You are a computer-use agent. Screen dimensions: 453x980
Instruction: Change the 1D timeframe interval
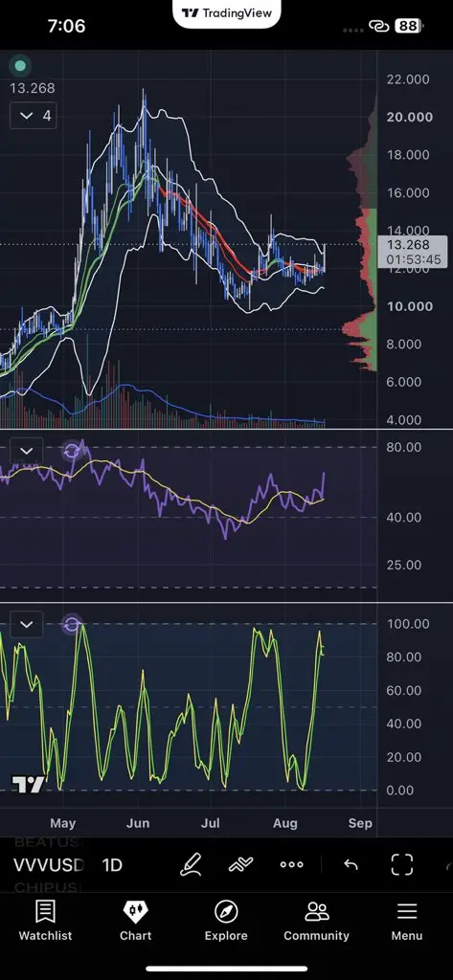tap(112, 865)
